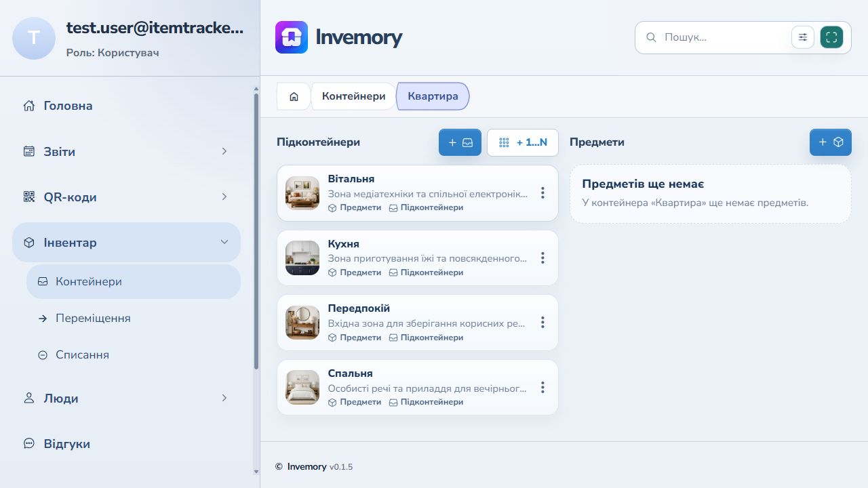Show Підконтейнери of Передпокій
This screenshot has width=868, height=488.
pos(426,338)
